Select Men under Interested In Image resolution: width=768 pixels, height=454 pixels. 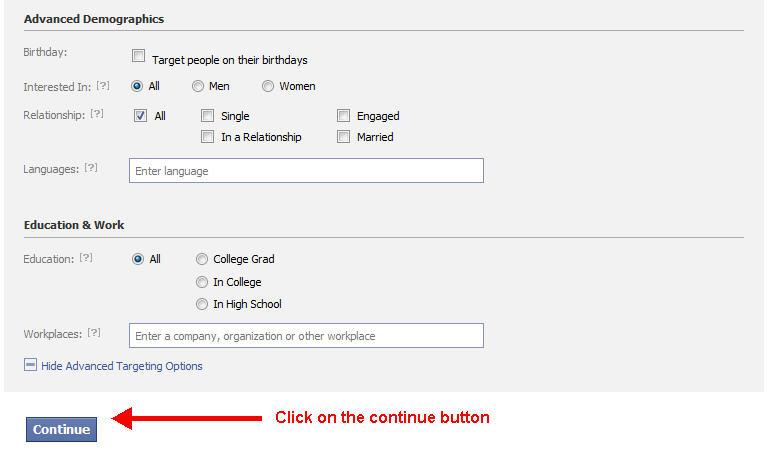coord(198,86)
